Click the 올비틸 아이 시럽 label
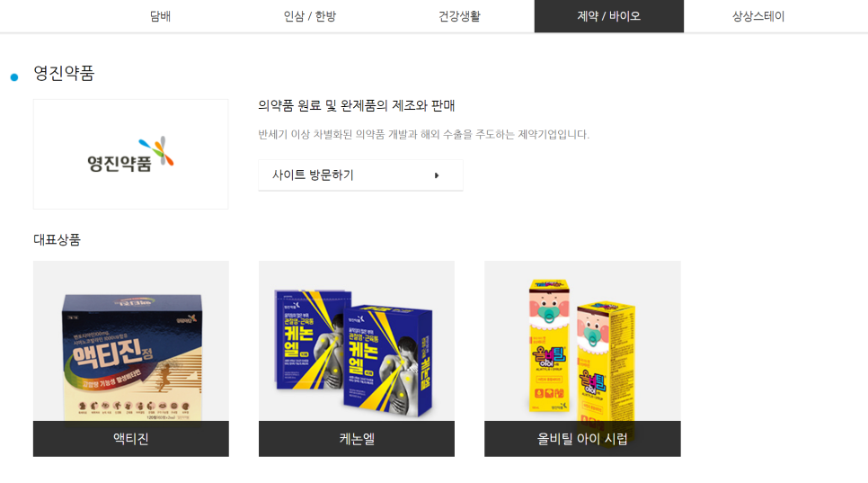 [x=582, y=439]
